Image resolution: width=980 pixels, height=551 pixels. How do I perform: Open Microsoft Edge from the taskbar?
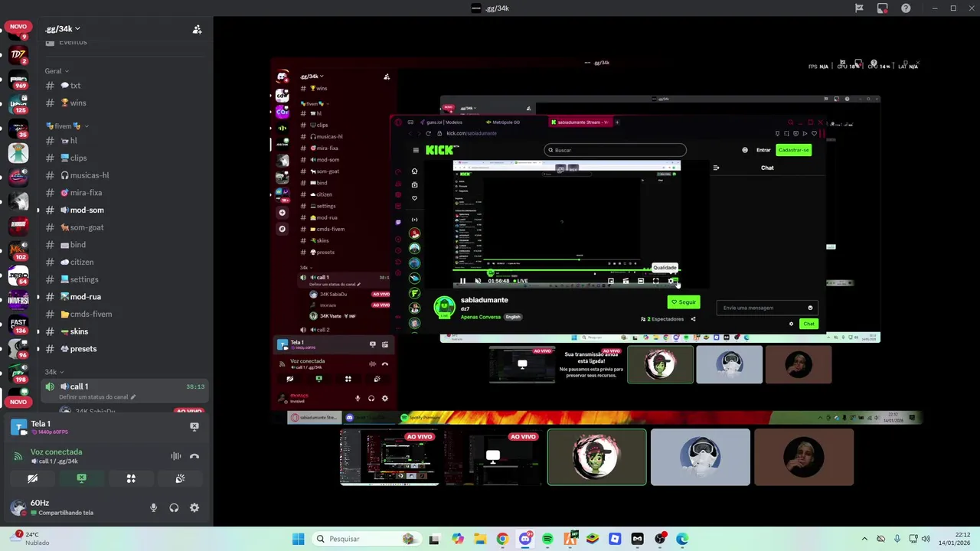pos(682,539)
